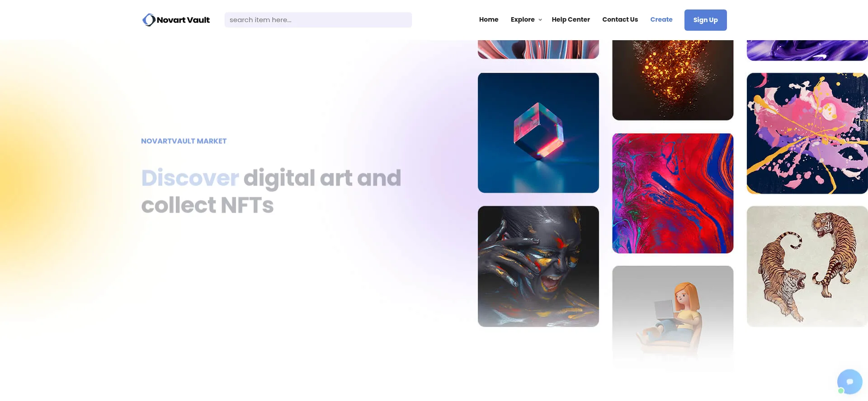This screenshot has height=401, width=868.
Task: Click the purple swirl artwork
Action: tap(807, 50)
